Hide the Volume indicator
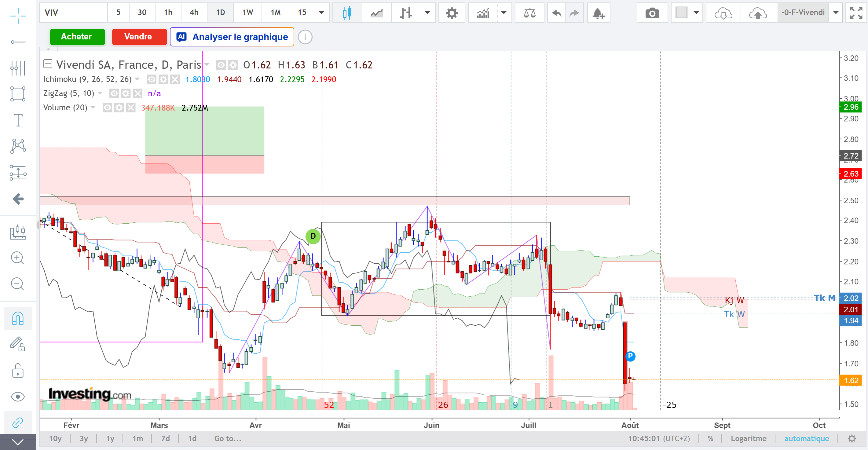 pos(108,108)
